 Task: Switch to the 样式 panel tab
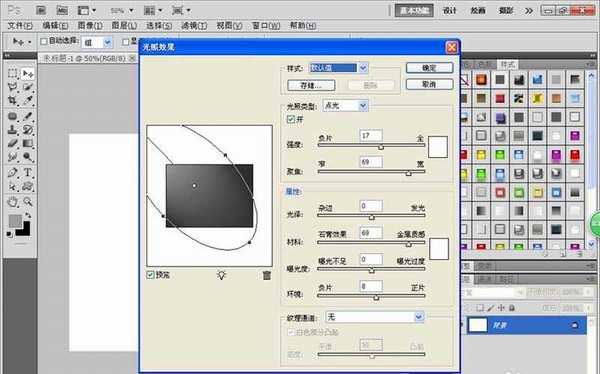point(508,64)
